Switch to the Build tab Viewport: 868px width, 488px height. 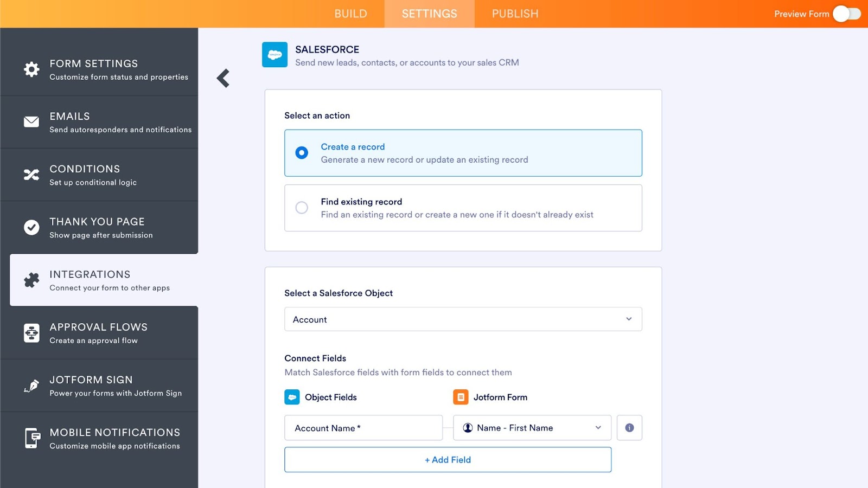[x=350, y=14]
